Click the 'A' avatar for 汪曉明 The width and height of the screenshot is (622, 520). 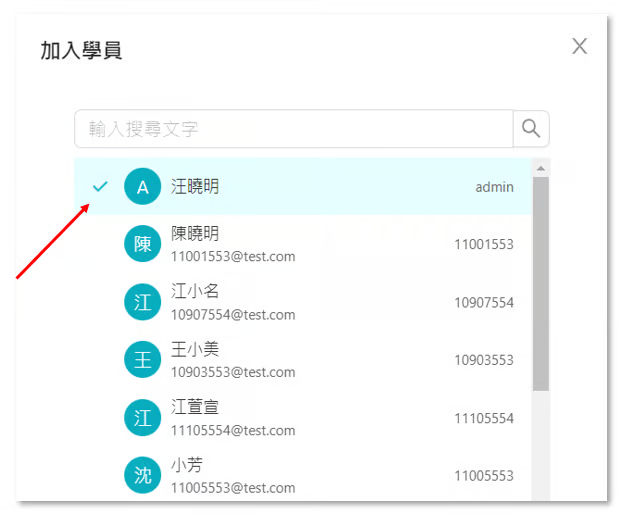[x=142, y=187]
